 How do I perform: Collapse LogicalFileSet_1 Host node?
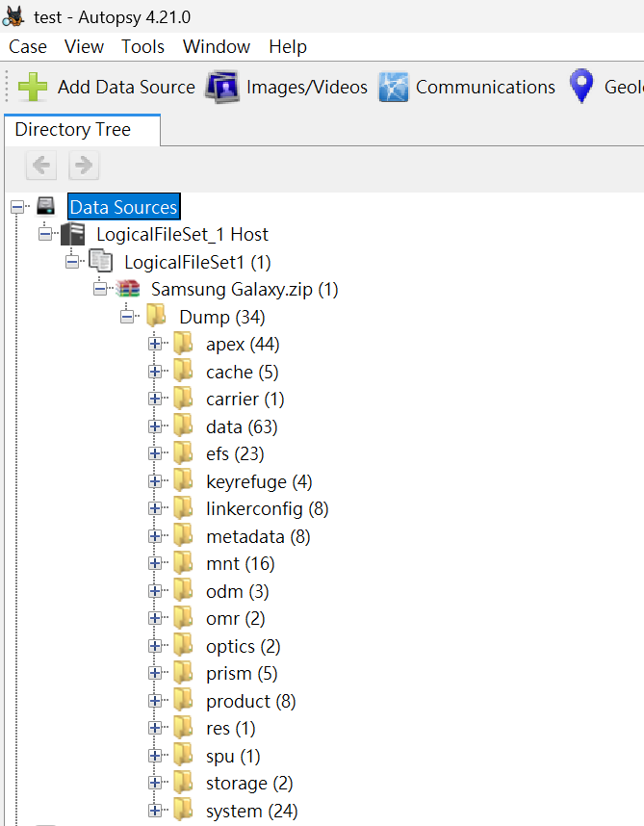pos(45,234)
